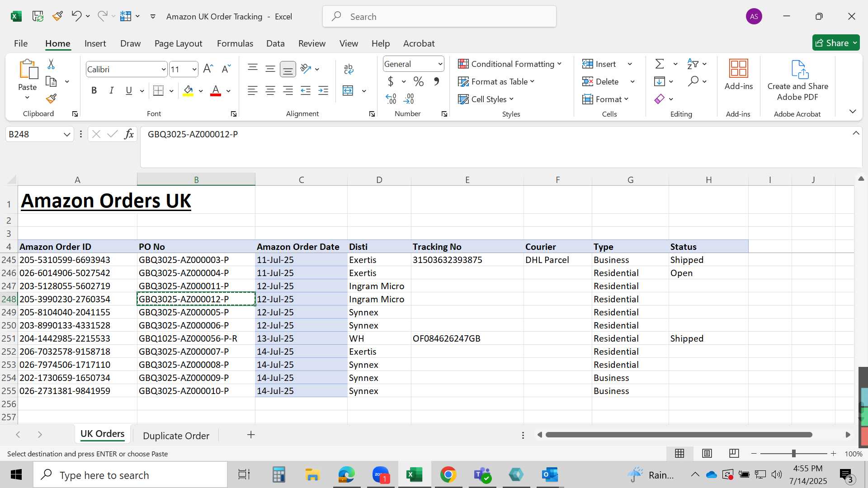Add a new sheet with plus button

tap(251, 435)
